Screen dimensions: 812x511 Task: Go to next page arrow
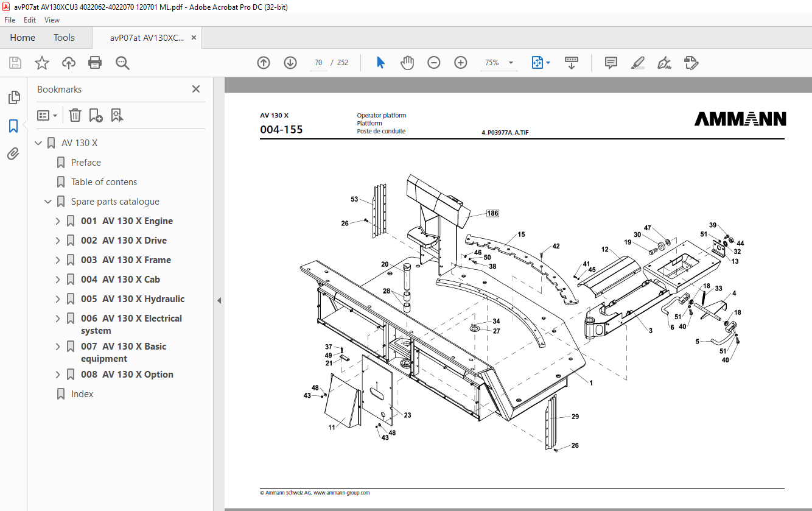tap(290, 63)
